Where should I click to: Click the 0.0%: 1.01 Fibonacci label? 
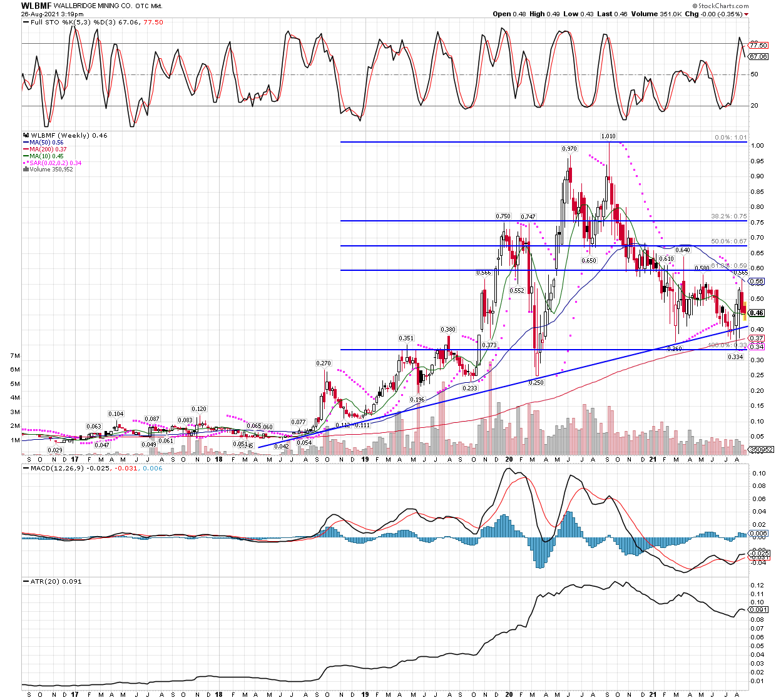click(x=730, y=138)
